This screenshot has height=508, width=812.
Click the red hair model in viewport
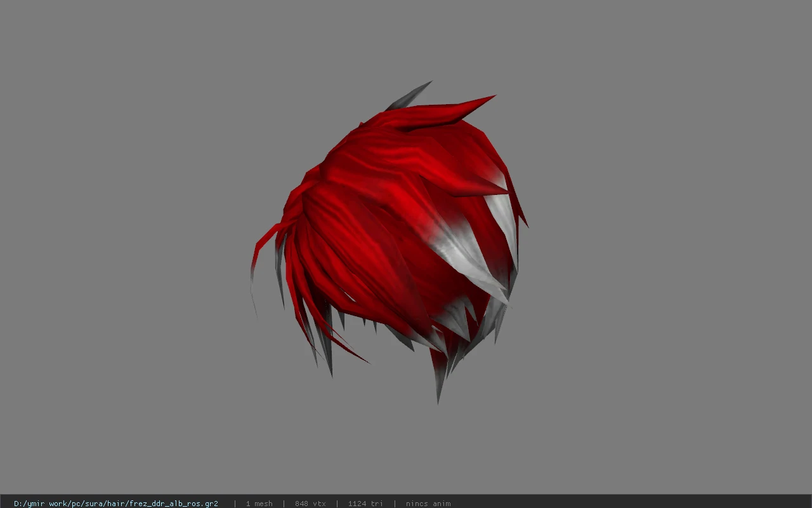pos(388,241)
